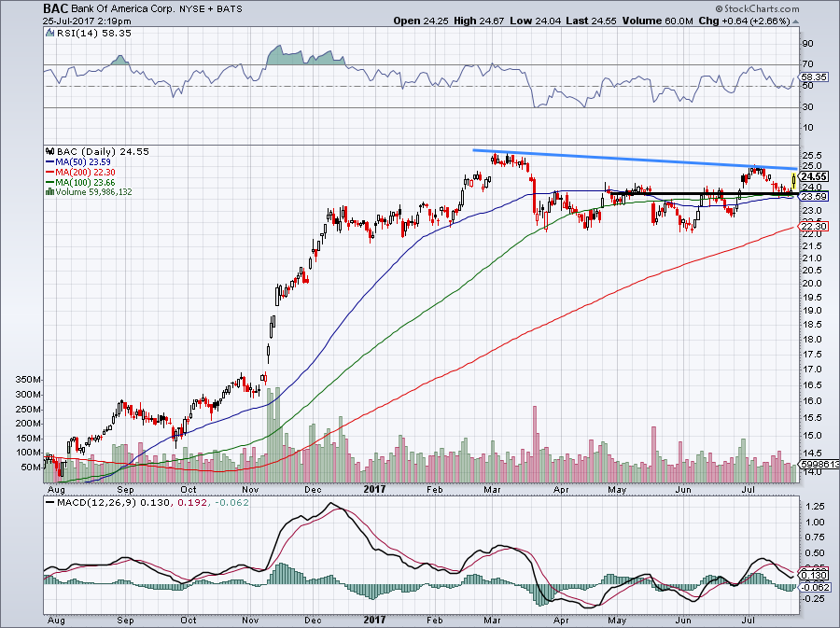Click the 30 level on RSI axis
The height and width of the screenshot is (628, 840).
click(807, 107)
